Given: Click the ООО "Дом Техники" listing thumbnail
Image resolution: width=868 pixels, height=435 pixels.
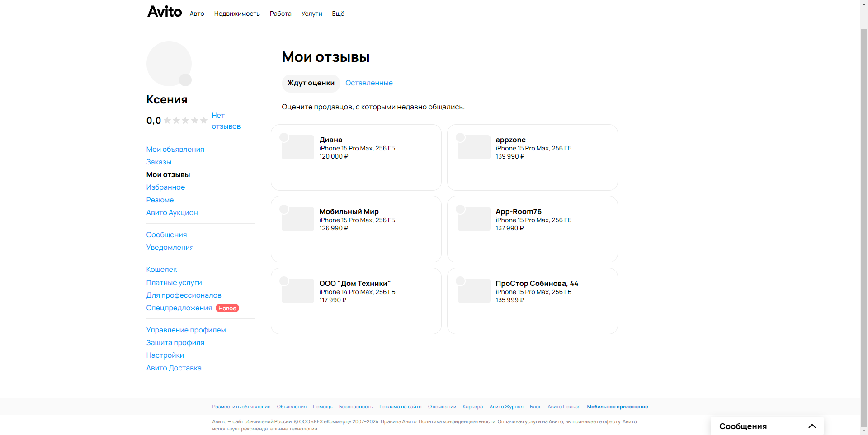Looking at the screenshot, I should click(x=298, y=291).
